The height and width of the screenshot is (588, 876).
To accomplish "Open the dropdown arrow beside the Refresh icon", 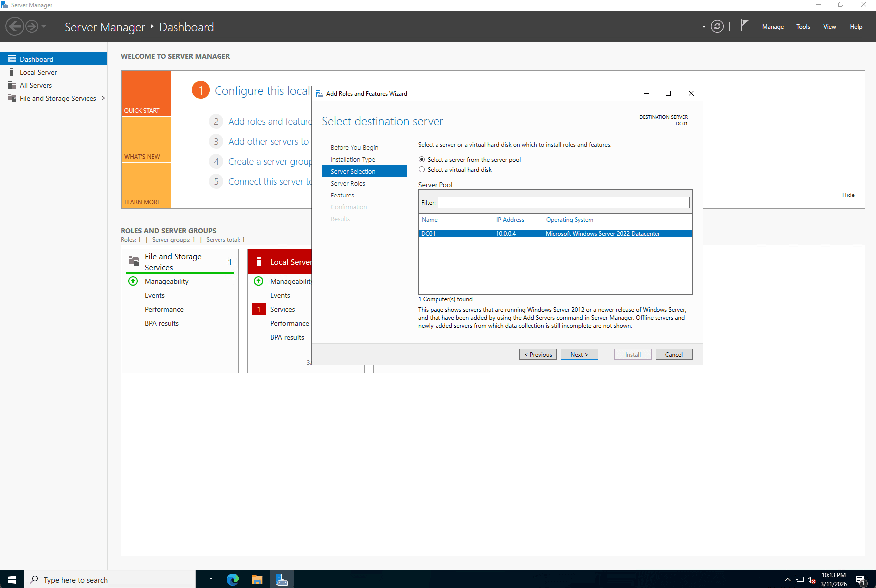I will [704, 27].
